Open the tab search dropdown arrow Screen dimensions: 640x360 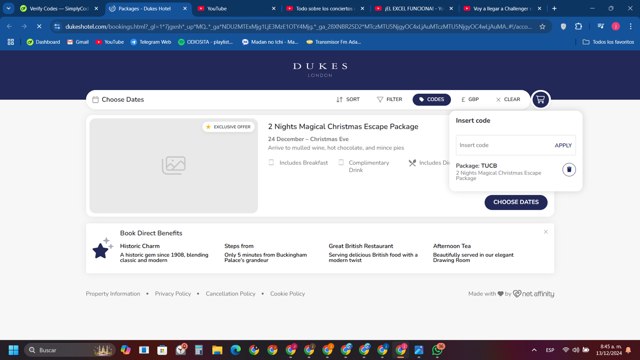point(8,8)
